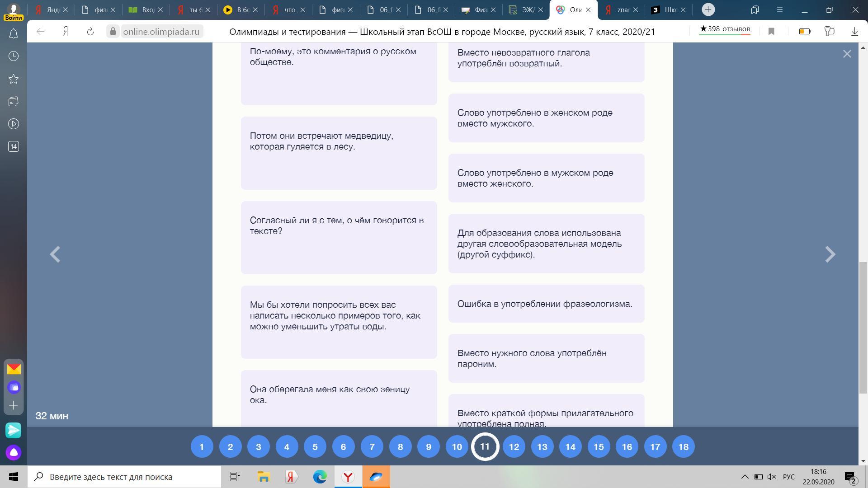Jump to question 5
The width and height of the screenshot is (868, 488).
tap(315, 447)
